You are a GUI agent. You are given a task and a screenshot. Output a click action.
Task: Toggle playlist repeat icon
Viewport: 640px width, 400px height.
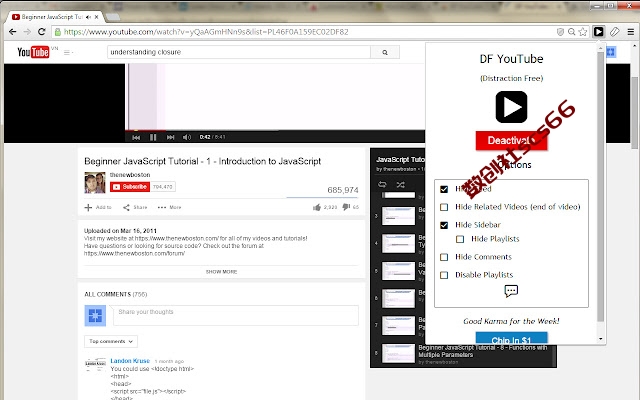[x=382, y=184]
